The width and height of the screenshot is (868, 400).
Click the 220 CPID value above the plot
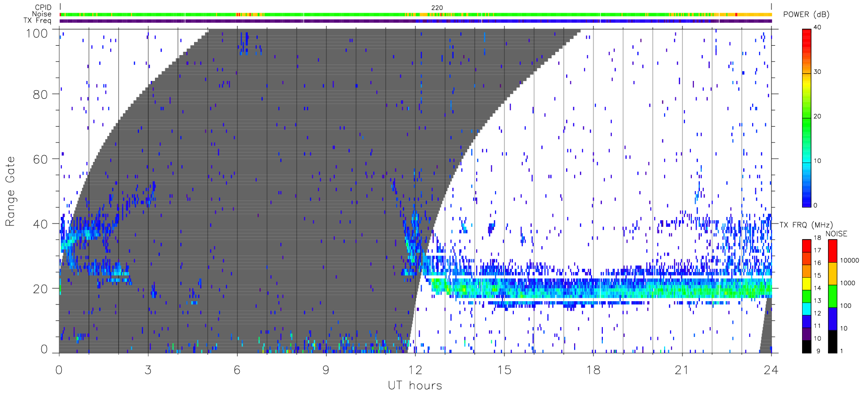(437, 8)
